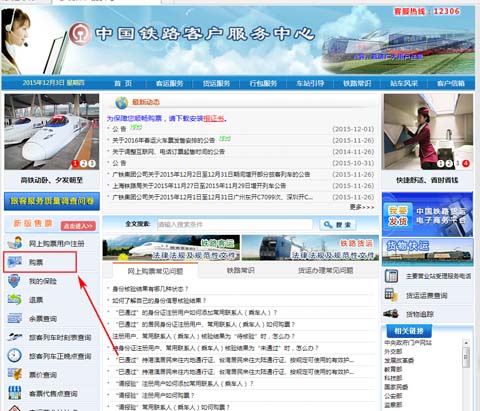Show slide 3 of the bullet train slideshow
Screen dimensions: 480x411
[x=92, y=163]
